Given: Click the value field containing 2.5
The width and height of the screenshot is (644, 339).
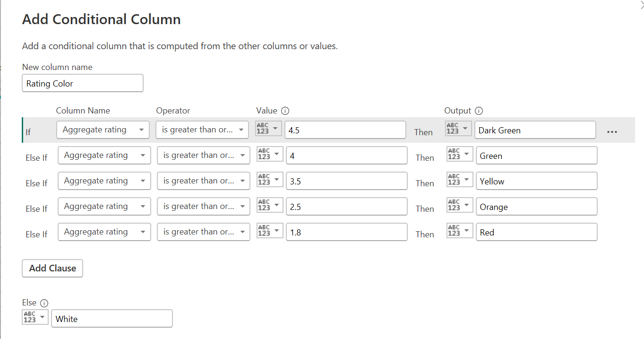Looking at the screenshot, I should [346, 207].
